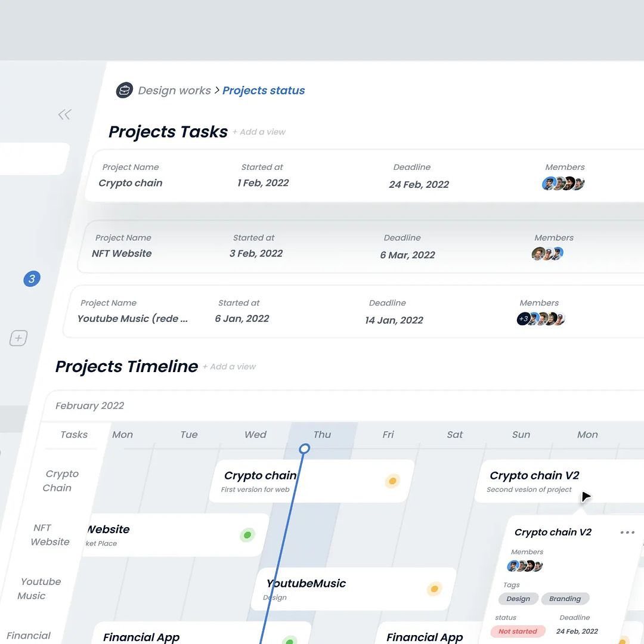Click the member avatars of NFT Website row
Viewport: 644px width, 644px height.
click(x=547, y=253)
